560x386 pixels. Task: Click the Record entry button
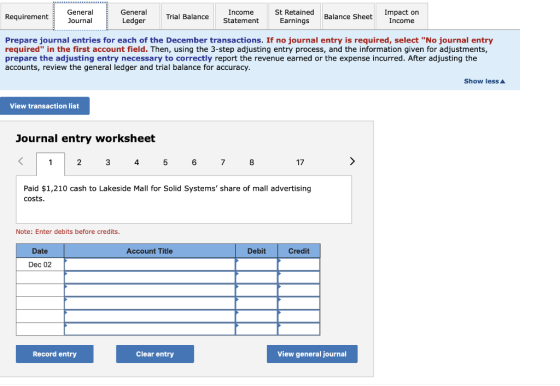pos(55,354)
